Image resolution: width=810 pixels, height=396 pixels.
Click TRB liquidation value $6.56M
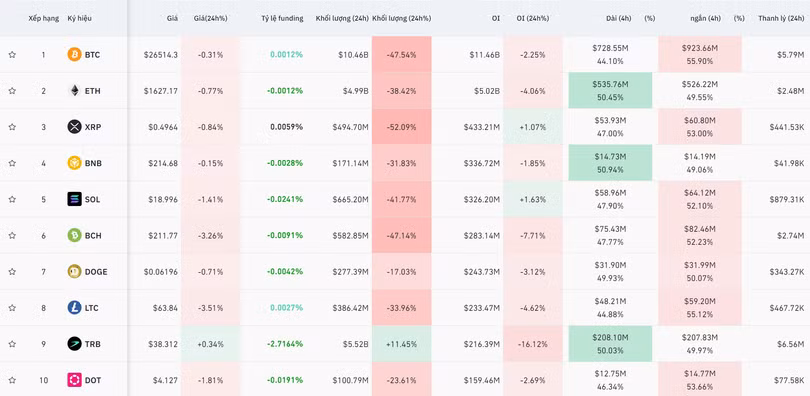(x=790, y=344)
